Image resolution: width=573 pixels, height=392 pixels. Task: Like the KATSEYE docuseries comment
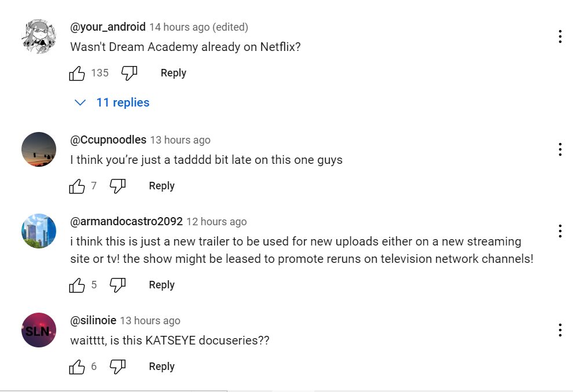pos(77,367)
